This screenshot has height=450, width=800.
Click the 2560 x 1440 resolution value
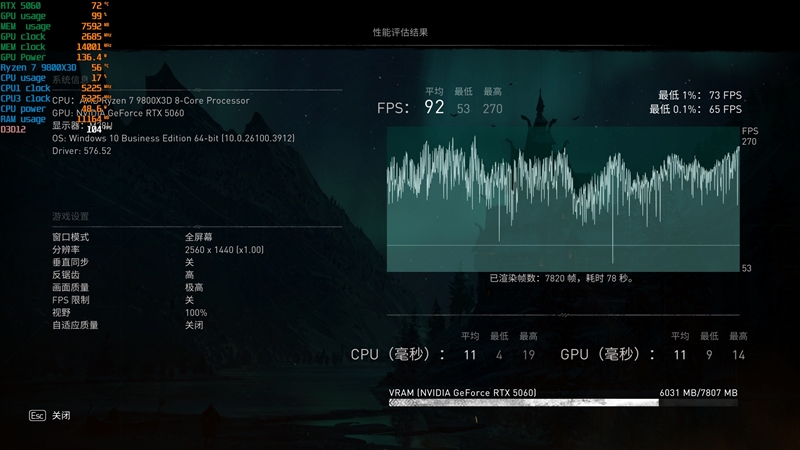(224, 249)
